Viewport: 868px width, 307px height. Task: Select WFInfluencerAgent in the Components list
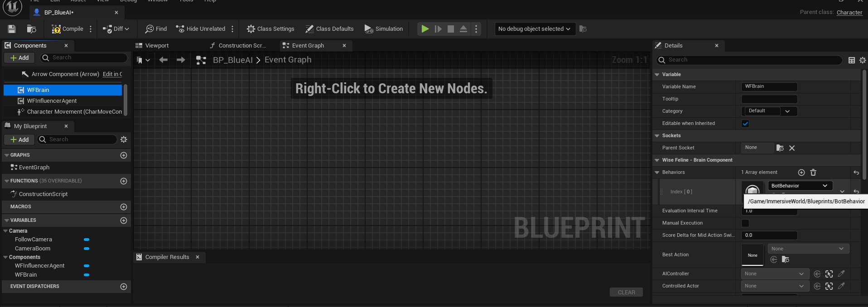coord(52,101)
